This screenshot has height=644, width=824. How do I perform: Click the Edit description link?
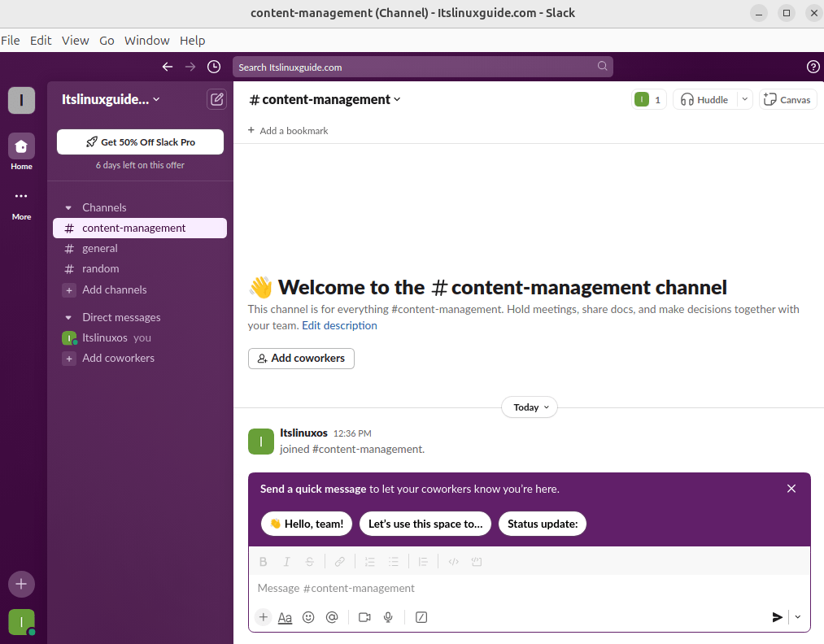coord(339,325)
